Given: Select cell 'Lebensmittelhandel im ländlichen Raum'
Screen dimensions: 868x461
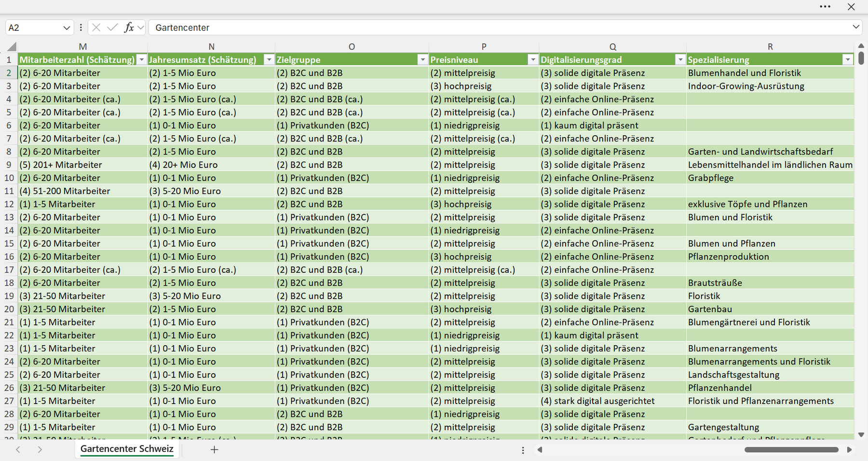Looking at the screenshot, I should coord(770,165).
